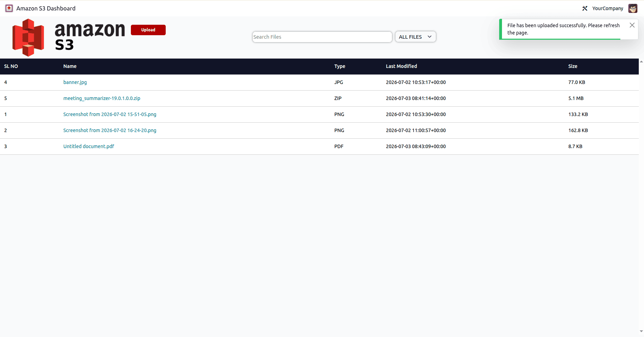Click the upload success notification message

[x=564, y=29]
